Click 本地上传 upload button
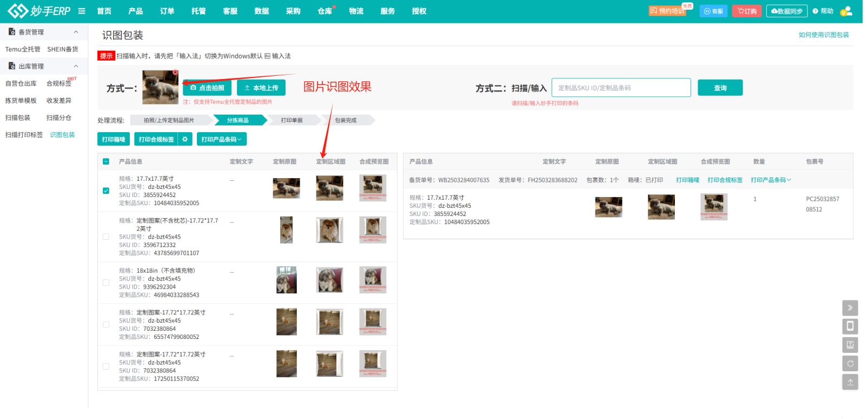868x419 pixels. pyautogui.click(x=261, y=88)
